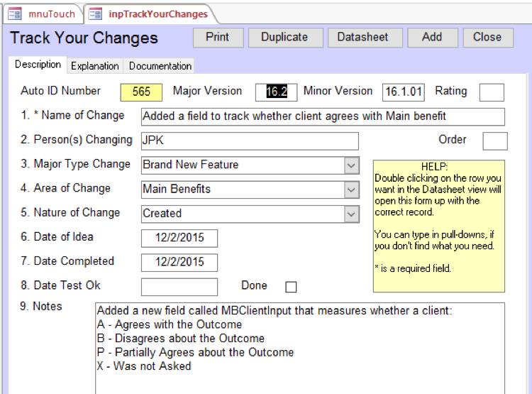532x394 pixels.
Task: Expand the Major Type Change dropdown arrow
Action: [x=351, y=165]
